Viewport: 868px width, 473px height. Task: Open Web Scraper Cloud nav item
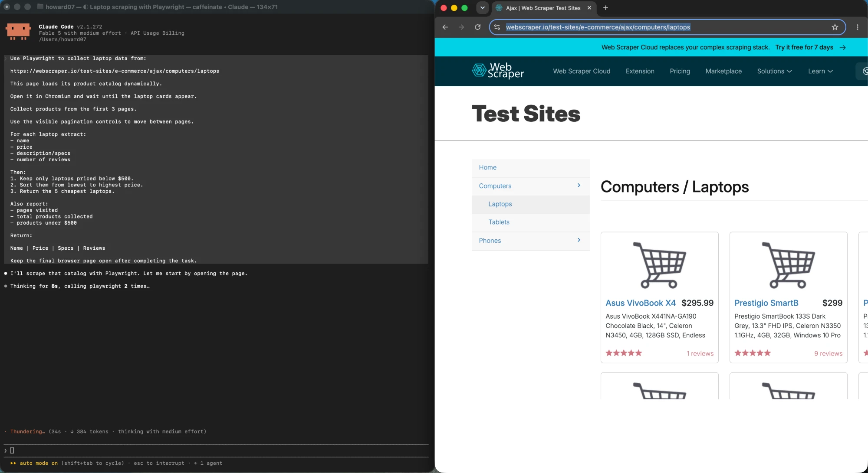582,71
